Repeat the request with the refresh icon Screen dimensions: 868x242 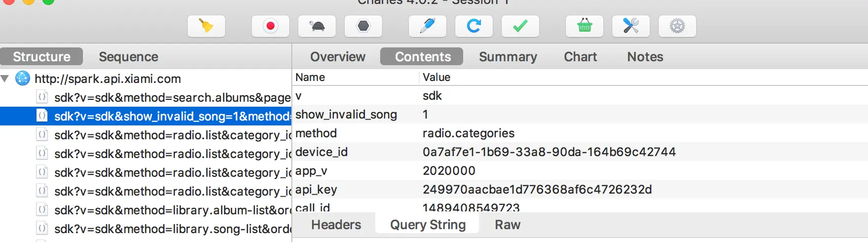coord(474,26)
